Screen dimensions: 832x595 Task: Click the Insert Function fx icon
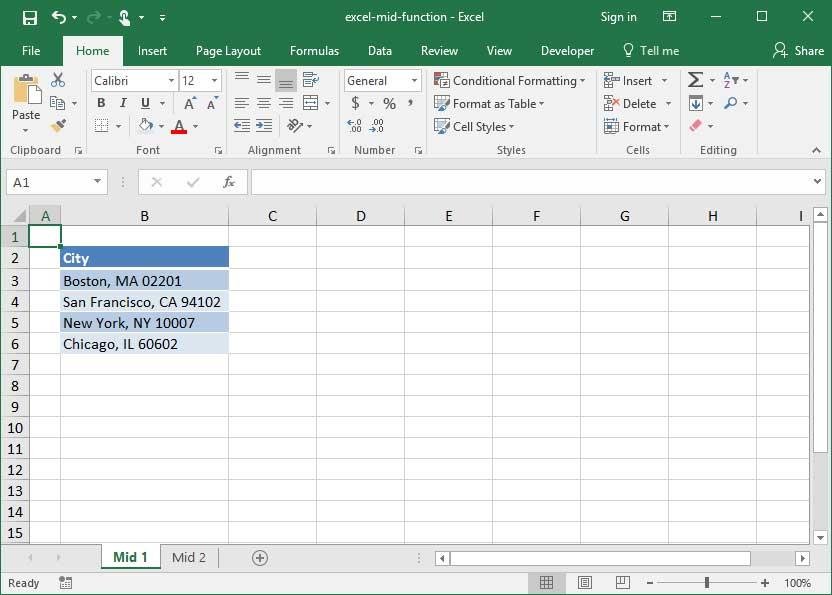point(229,182)
